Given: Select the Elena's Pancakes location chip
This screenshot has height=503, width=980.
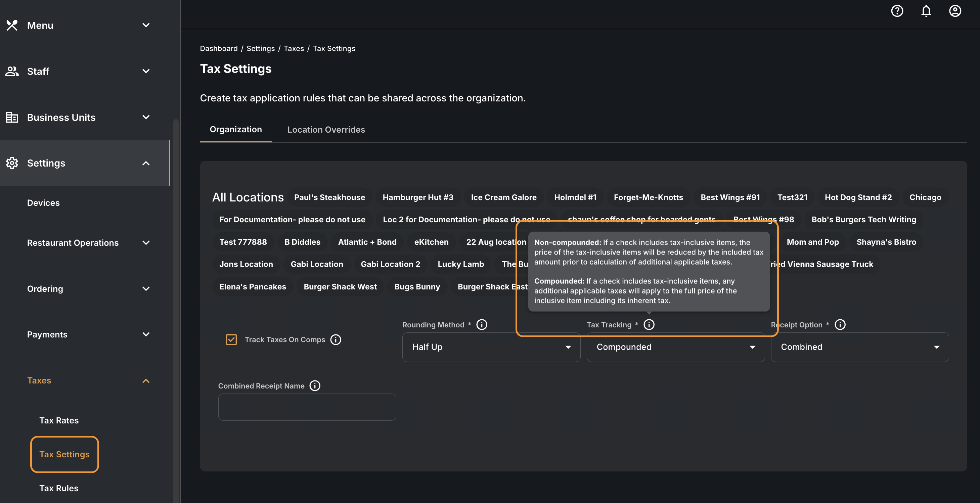Looking at the screenshot, I should pos(253,286).
